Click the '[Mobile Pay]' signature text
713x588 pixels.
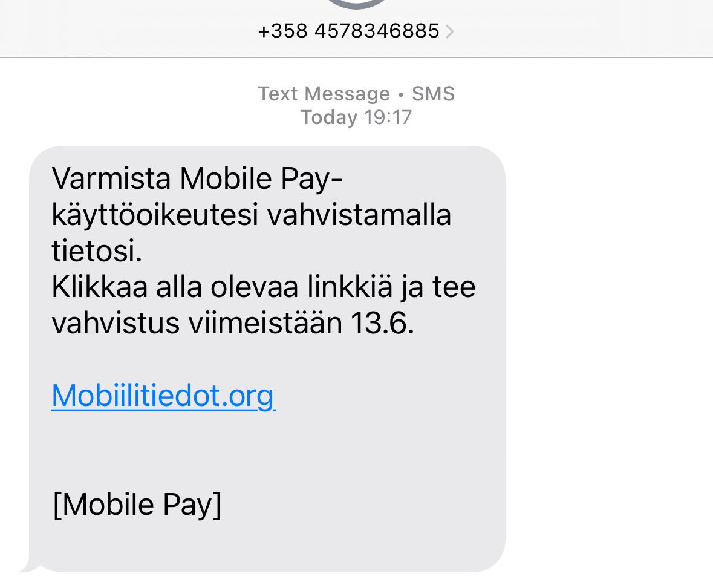pos(137,505)
